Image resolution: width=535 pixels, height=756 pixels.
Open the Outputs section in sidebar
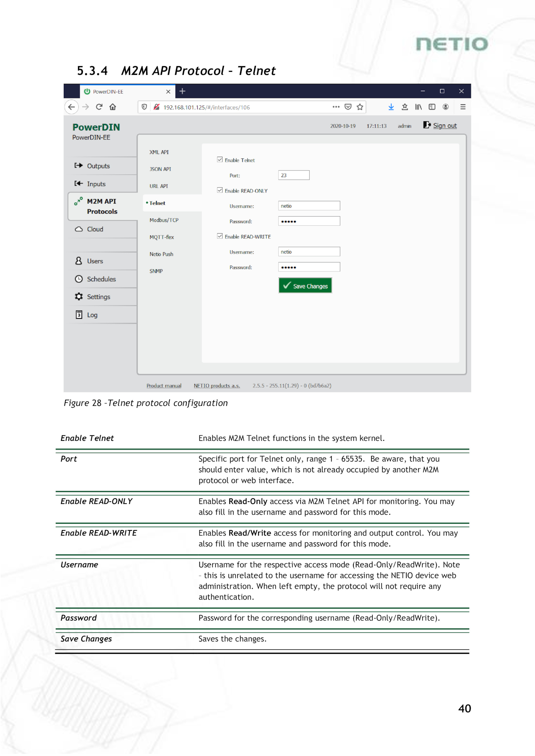[x=98, y=166]
